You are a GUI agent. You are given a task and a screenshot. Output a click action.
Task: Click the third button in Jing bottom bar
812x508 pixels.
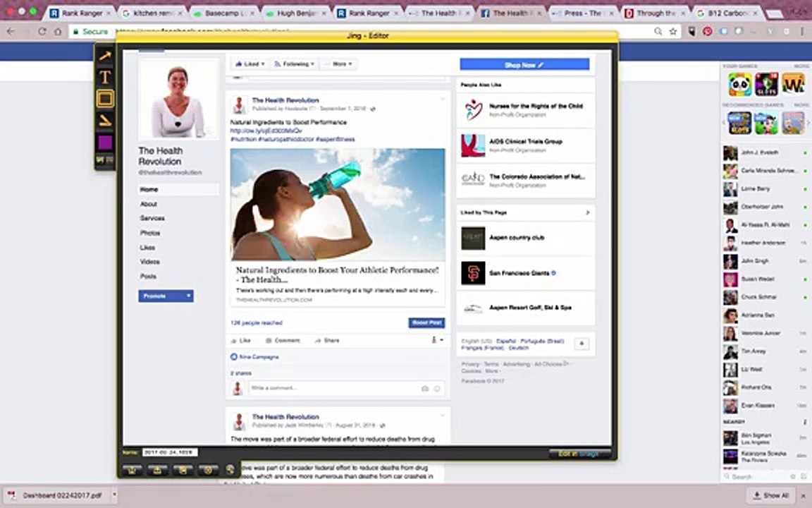[x=183, y=470]
